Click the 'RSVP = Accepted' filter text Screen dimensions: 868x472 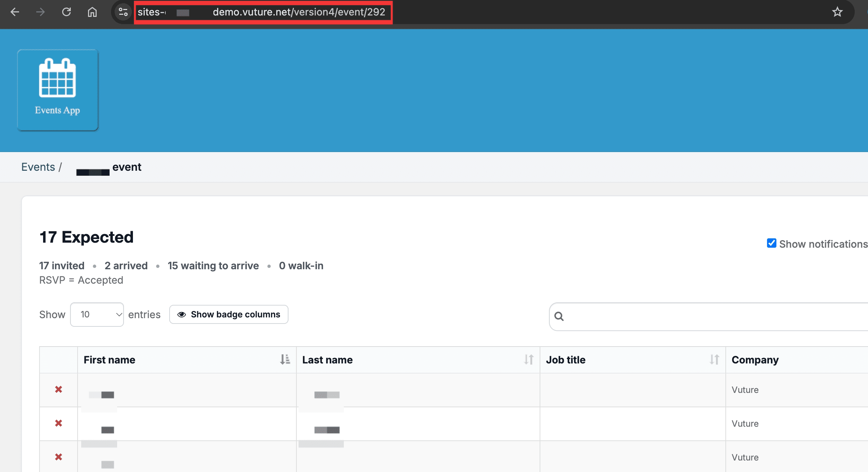point(81,280)
